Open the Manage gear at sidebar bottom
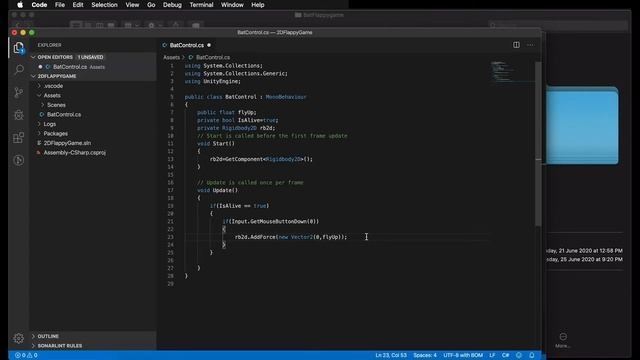 [19, 338]
